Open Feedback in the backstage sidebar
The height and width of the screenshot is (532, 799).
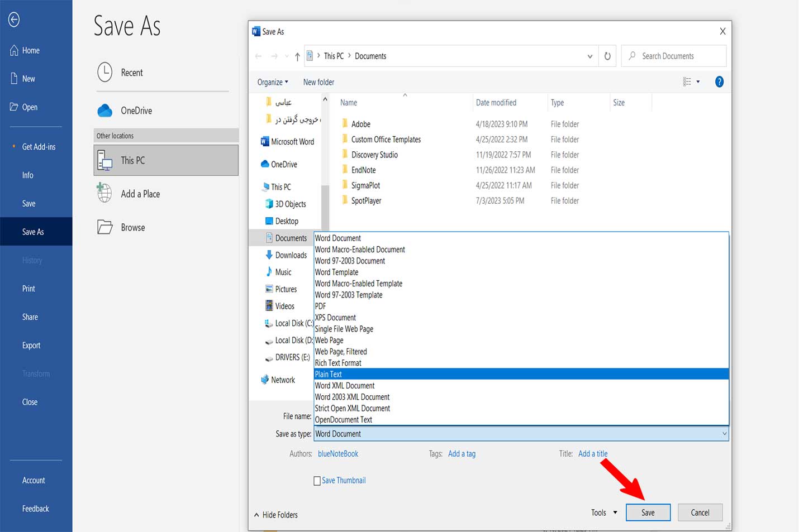tap(36, 509)
